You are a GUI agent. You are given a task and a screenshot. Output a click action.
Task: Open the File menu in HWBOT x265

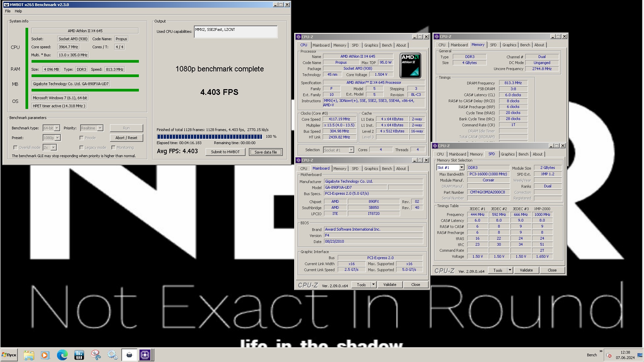[x=8, y=11]
